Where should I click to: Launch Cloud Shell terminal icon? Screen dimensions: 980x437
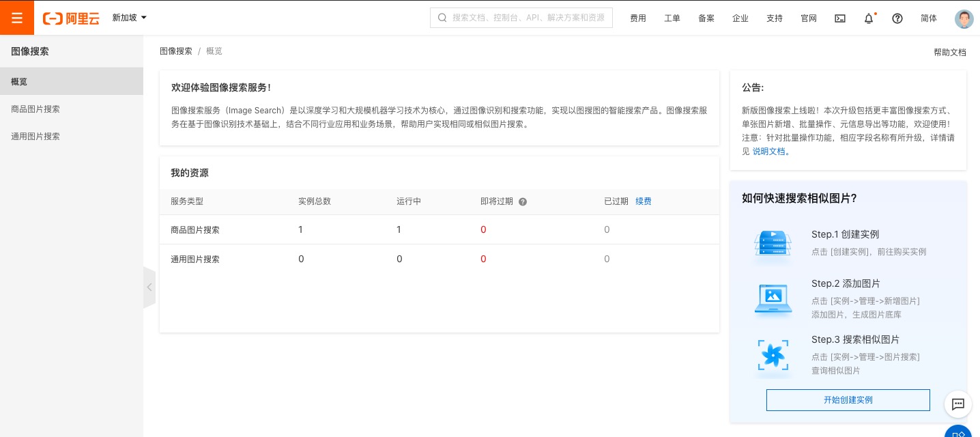tap(840, 18)
